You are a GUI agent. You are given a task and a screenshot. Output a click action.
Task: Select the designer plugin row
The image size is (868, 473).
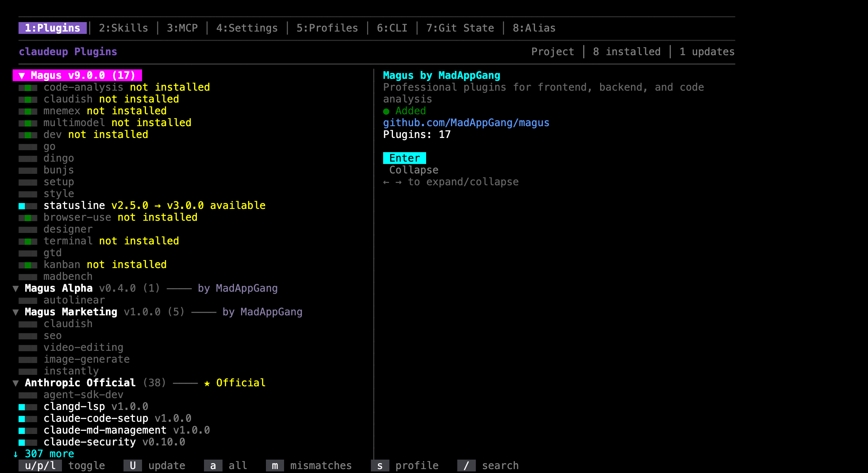pyautogui.click(x=56, y=229)
